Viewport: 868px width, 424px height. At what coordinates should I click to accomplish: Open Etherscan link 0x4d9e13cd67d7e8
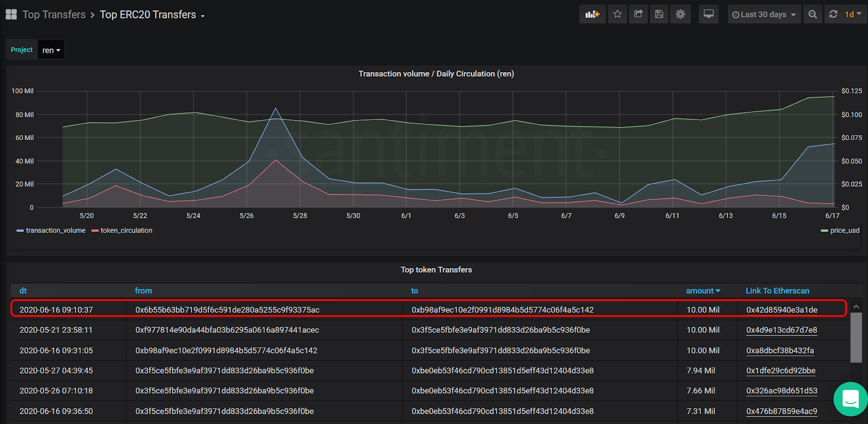click(x=781, y=330)
